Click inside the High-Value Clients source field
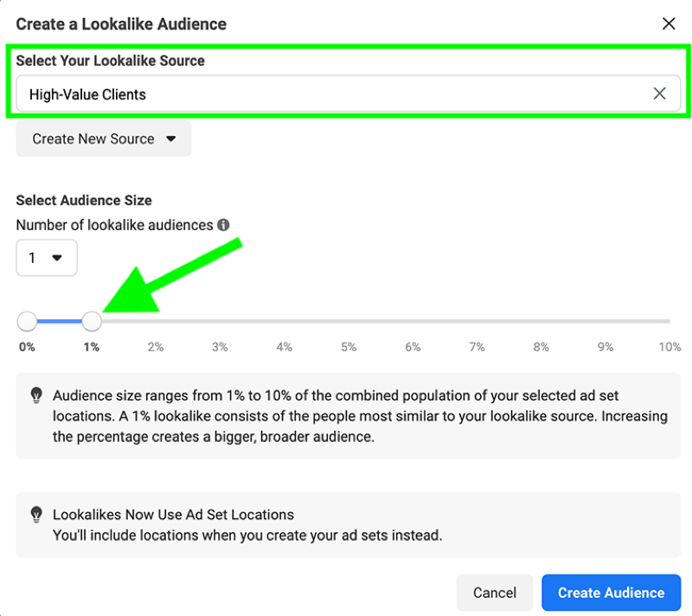692x616 pixels. (349, 93)
